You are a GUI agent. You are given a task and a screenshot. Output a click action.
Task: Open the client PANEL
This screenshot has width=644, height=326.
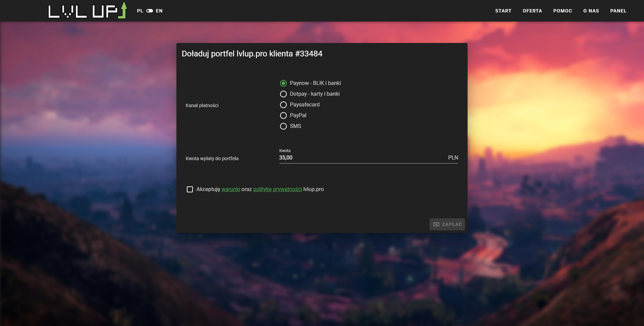pyautogui.click(x=618, y=11)
